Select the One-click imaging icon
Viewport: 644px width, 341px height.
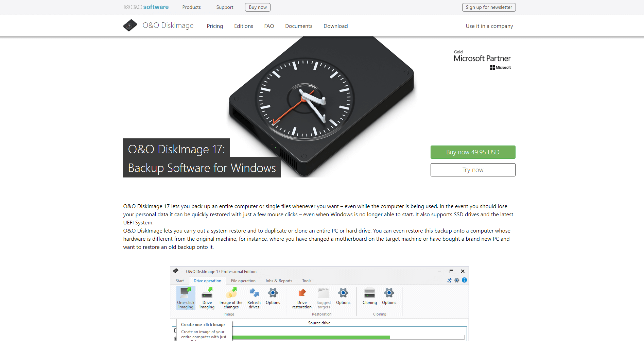186,298
